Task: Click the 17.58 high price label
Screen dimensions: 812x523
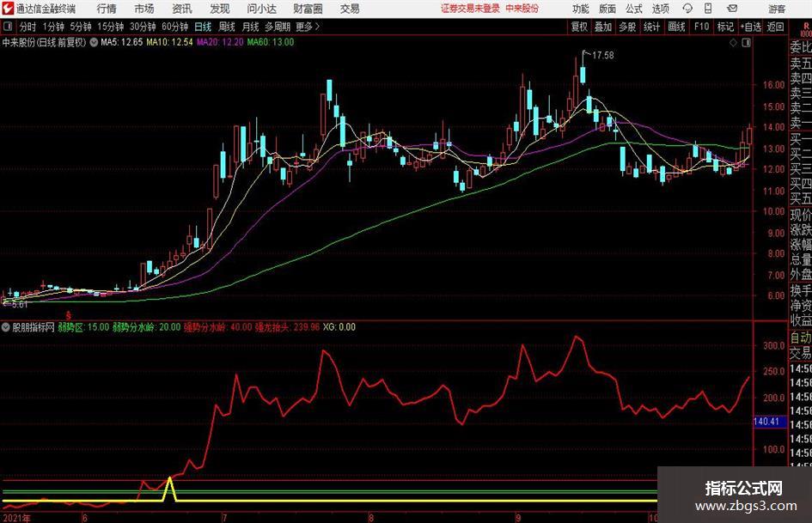Action: (603, 55)
